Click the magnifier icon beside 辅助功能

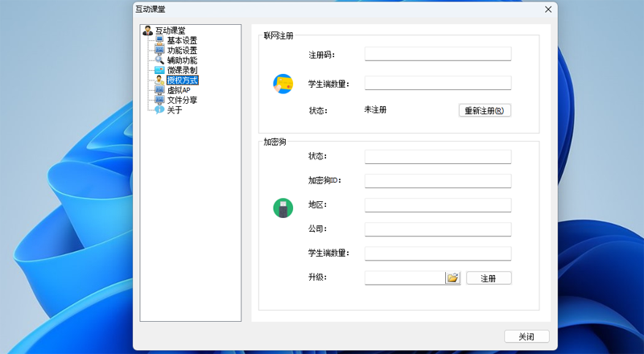(x=159, y=60)
